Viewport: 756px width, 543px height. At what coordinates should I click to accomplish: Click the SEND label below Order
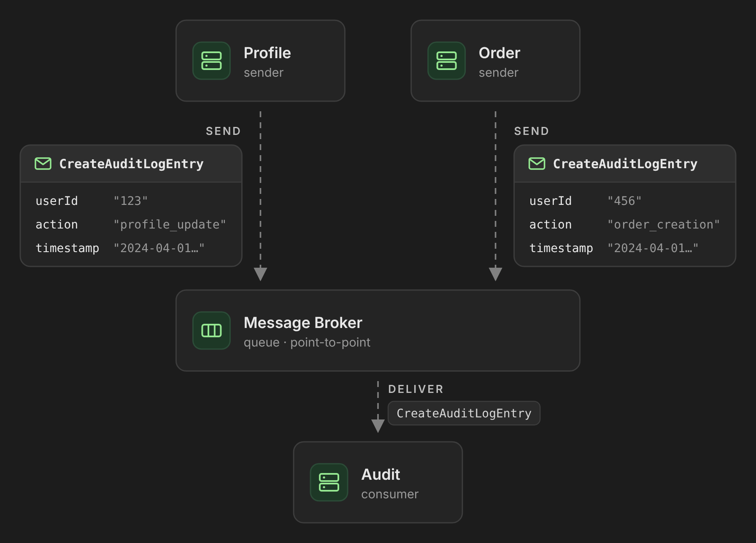pyautogui.click(x=532, y=131)
